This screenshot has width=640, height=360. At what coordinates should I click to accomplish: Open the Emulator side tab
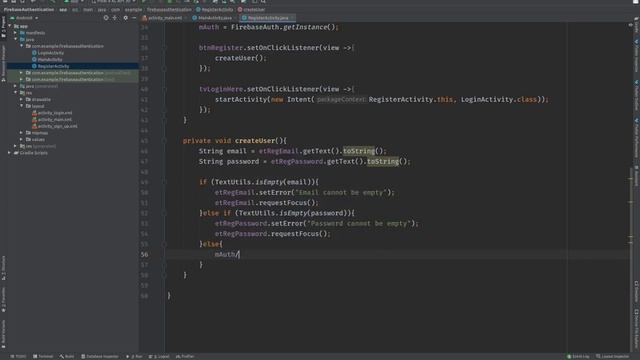636,292
